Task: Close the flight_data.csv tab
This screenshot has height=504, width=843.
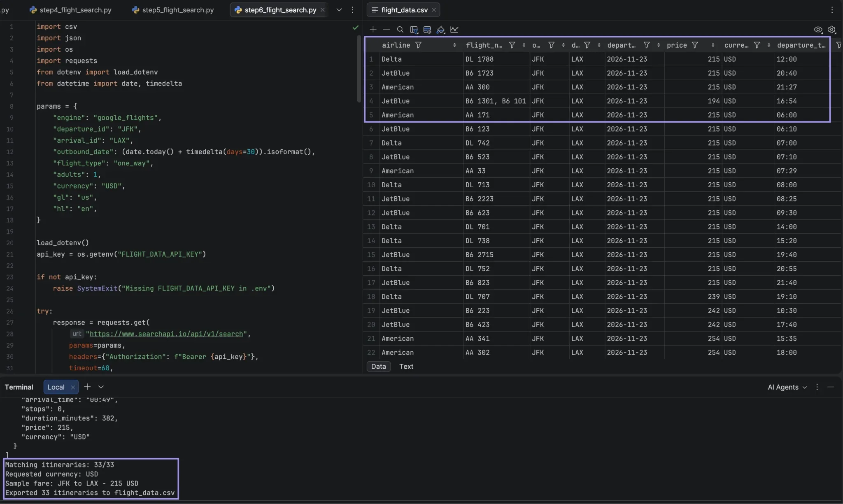Action: (x=433, y=10)
